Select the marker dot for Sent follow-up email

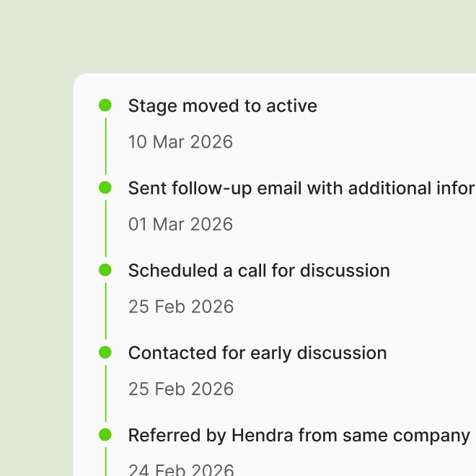[105, 188]
